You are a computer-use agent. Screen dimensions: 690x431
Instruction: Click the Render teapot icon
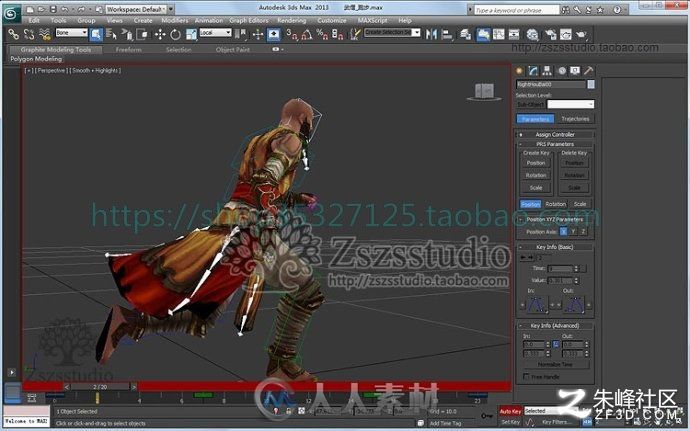(x=581, y=34)
